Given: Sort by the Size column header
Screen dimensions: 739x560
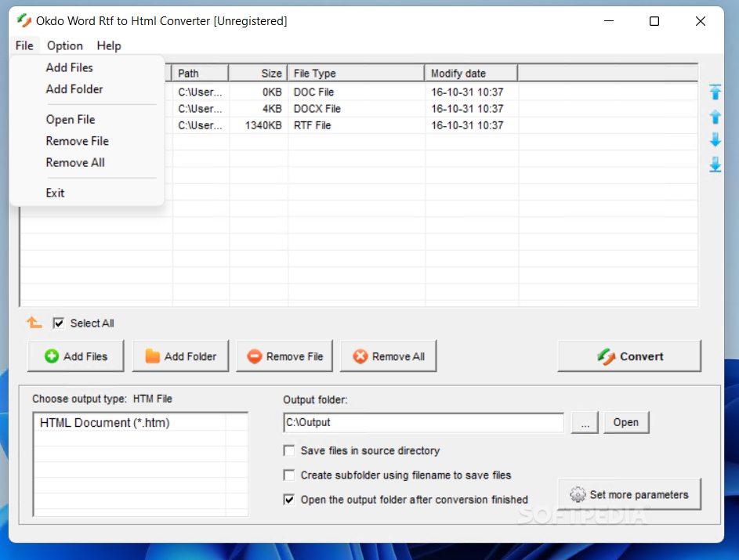Looking at the screenshot, I should [259, 74].
